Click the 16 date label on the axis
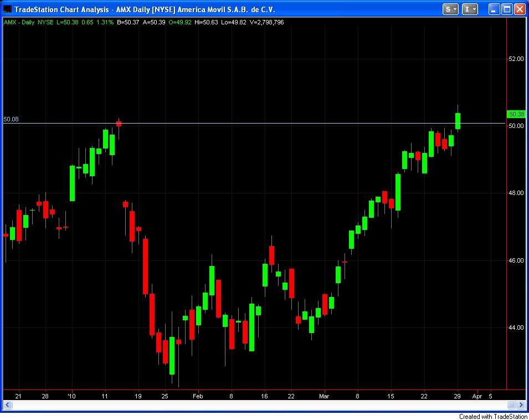529x420 pixels. pyautogui.click(x=265, y=396)
